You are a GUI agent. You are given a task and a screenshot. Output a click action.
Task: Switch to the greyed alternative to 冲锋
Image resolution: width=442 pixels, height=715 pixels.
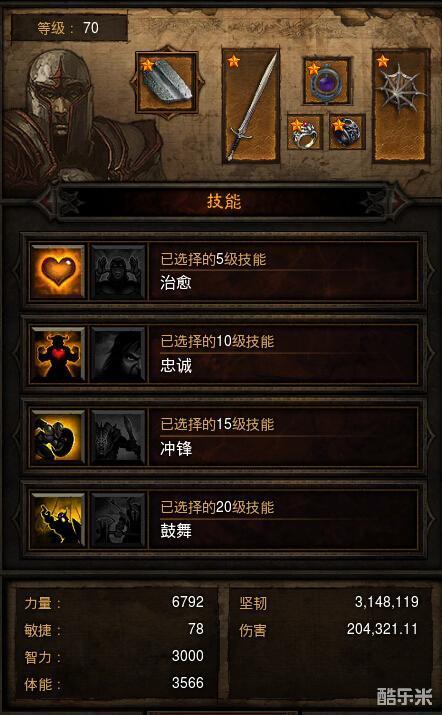point(119,437)
